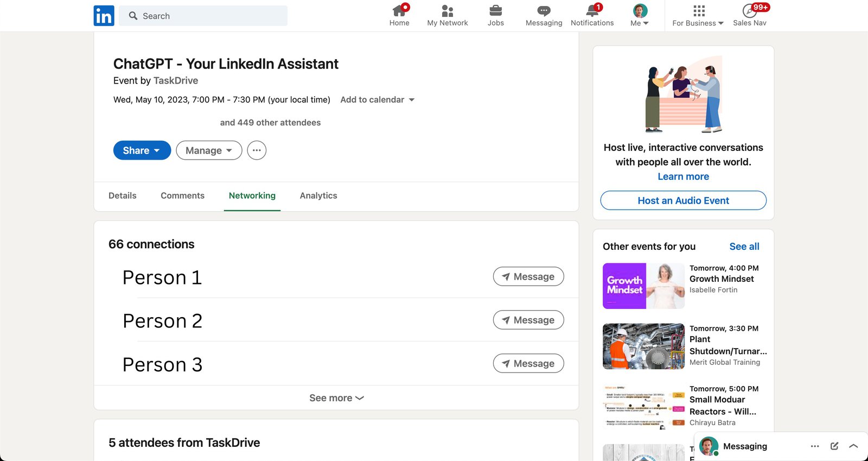
Task: Expand See more connections
Action: tap(336, 398)
